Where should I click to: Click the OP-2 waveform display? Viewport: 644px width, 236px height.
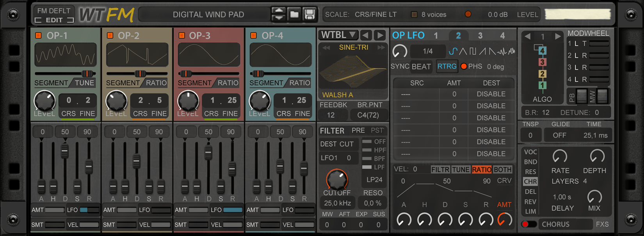(x=137, y=55)
